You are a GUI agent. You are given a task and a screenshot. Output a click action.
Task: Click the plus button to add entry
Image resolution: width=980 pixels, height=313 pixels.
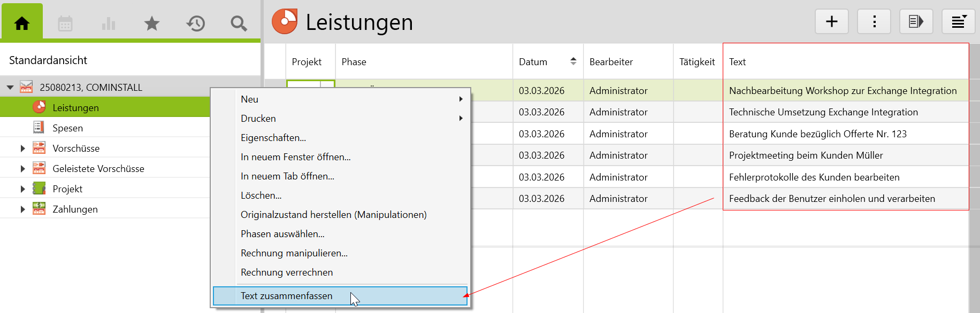click(831, 22)
